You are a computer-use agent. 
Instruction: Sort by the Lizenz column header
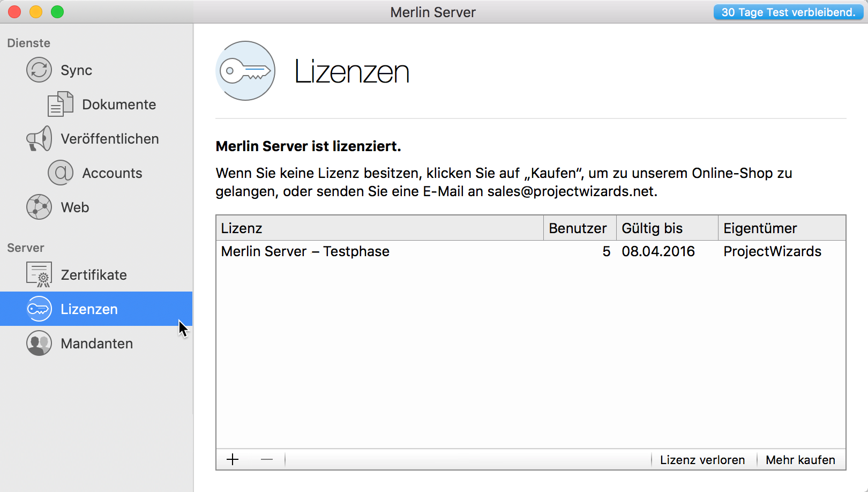click(x=380, y=228)
